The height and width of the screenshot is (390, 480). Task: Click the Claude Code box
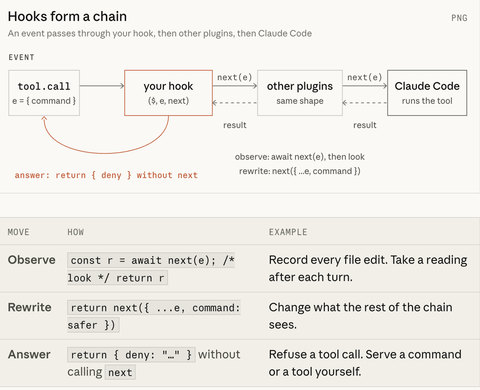click(427, 93)
